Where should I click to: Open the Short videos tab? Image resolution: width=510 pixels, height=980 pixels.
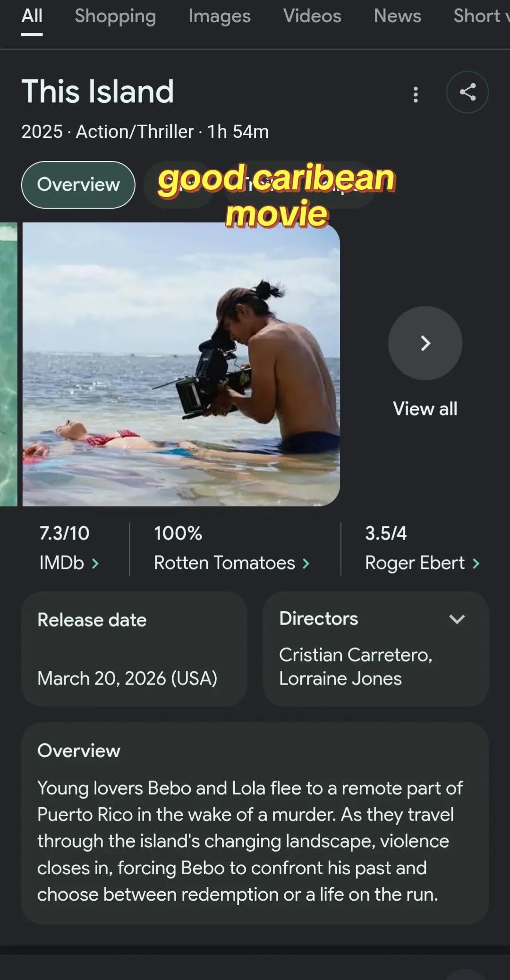(482, 16)
